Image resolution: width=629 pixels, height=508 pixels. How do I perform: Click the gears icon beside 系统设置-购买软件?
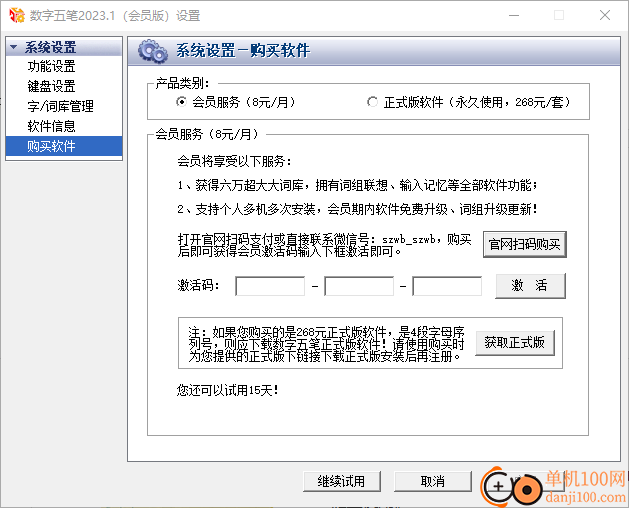pos(152,51)
